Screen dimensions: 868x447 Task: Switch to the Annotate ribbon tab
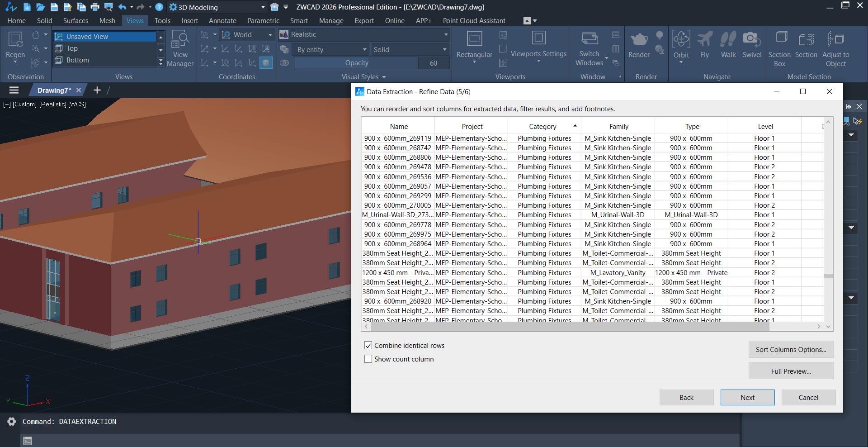222,21
